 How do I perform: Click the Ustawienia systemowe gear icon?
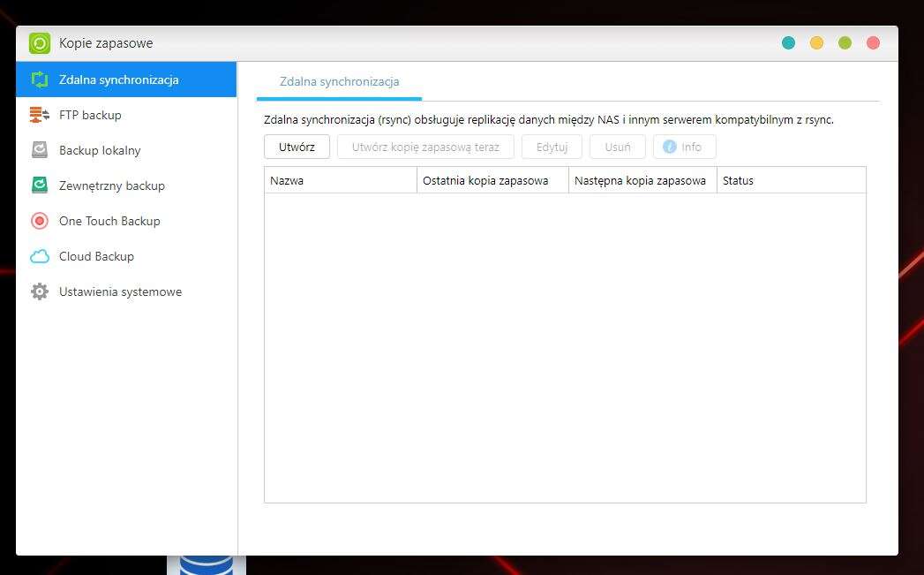[x=40, y=291]
